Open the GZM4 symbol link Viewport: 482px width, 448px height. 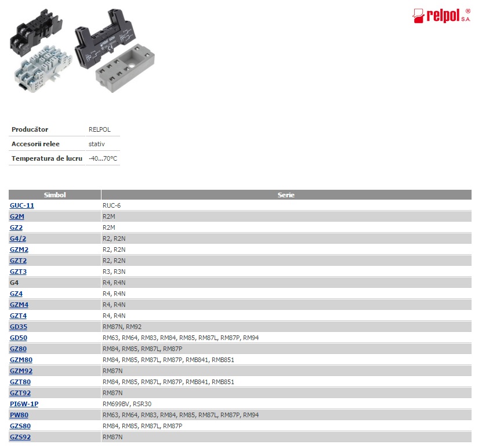coord(19,305)
